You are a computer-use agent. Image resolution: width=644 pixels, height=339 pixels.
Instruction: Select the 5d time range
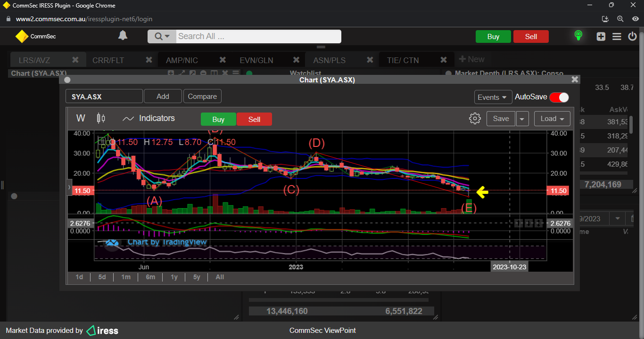pyautogui.click(x=102, y=277)
